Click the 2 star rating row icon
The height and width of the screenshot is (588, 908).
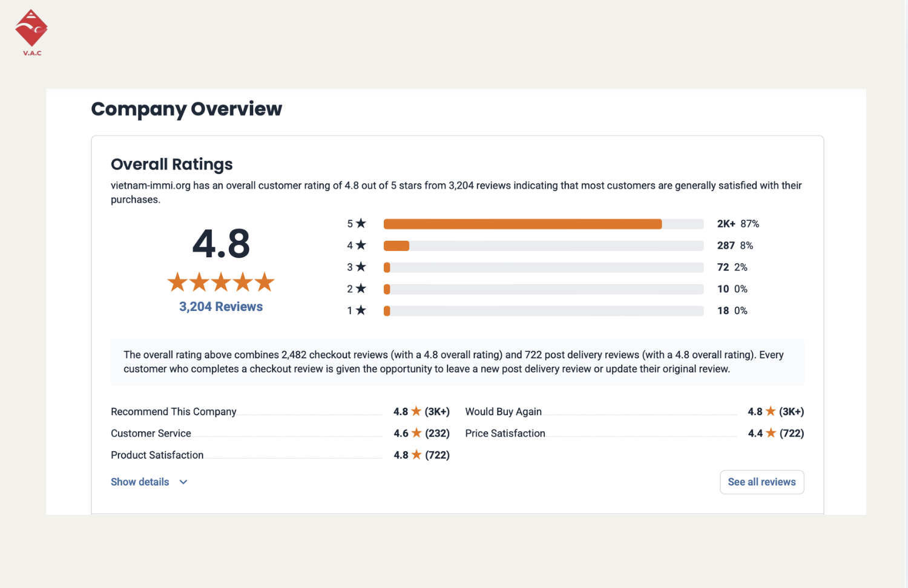pos(361,289)
